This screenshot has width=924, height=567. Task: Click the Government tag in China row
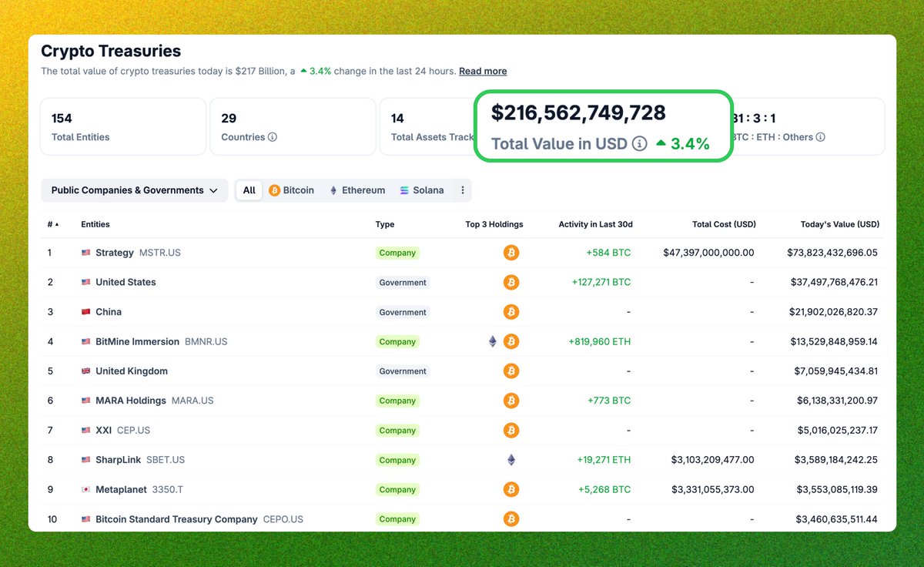point(403,312)
